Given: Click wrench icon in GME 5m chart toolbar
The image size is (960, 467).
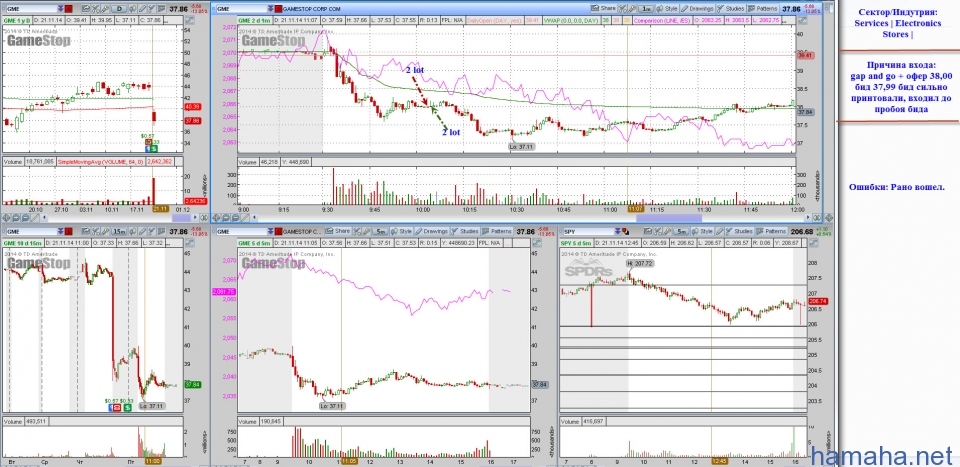Looking at the screenshot, I should click(x=366, y=231).
